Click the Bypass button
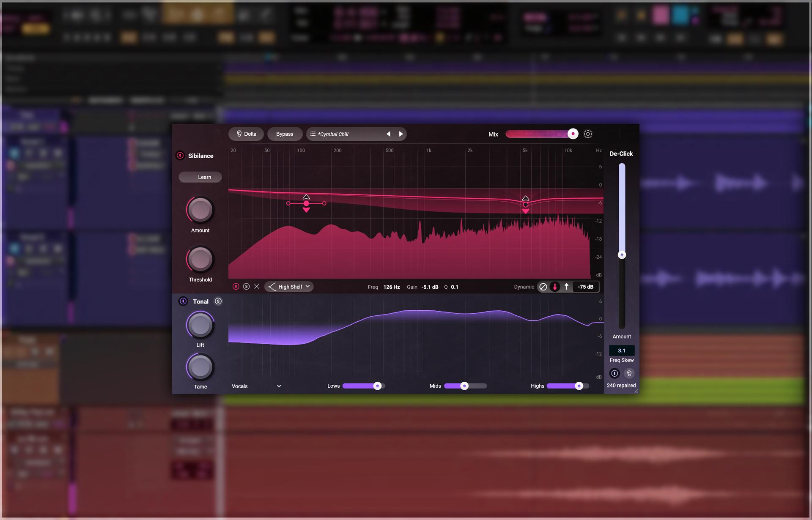The image size is (812, 520). pos(285,134)
